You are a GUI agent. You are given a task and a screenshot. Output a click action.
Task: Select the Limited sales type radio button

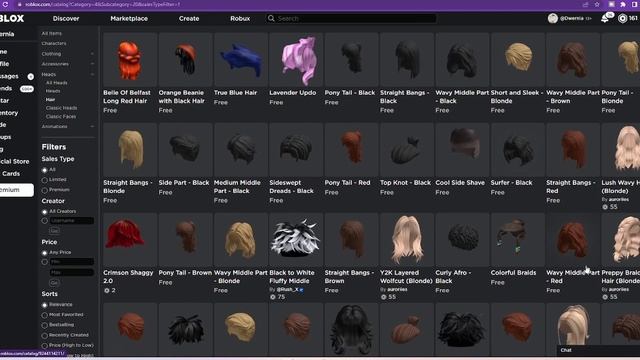pos(44,180)
